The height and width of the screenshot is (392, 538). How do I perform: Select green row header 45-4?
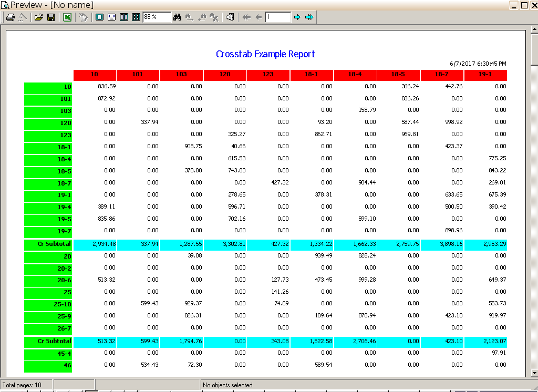click(48, 354)
